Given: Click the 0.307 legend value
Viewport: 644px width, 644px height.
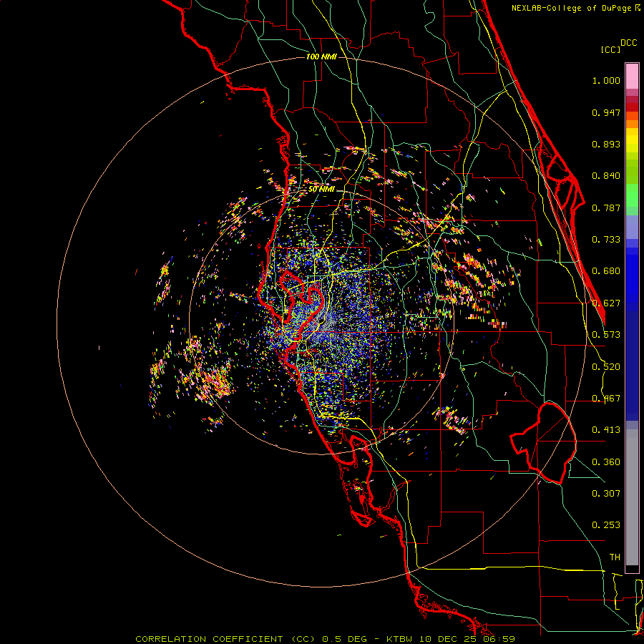Looking at the screenshot, I should 606,494.
